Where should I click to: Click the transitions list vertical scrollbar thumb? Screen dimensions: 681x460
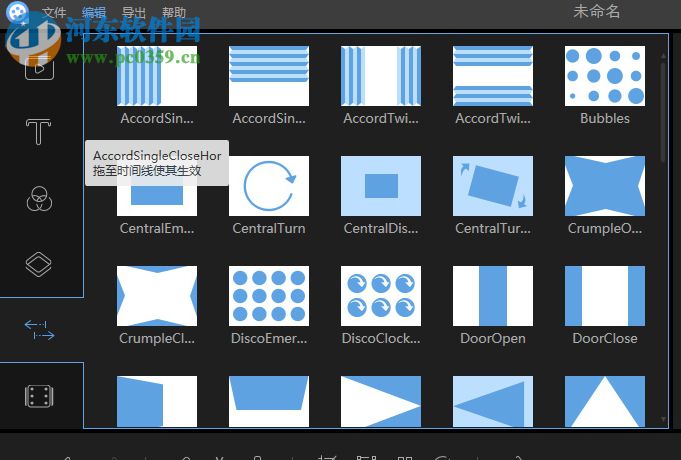(663, 112)
